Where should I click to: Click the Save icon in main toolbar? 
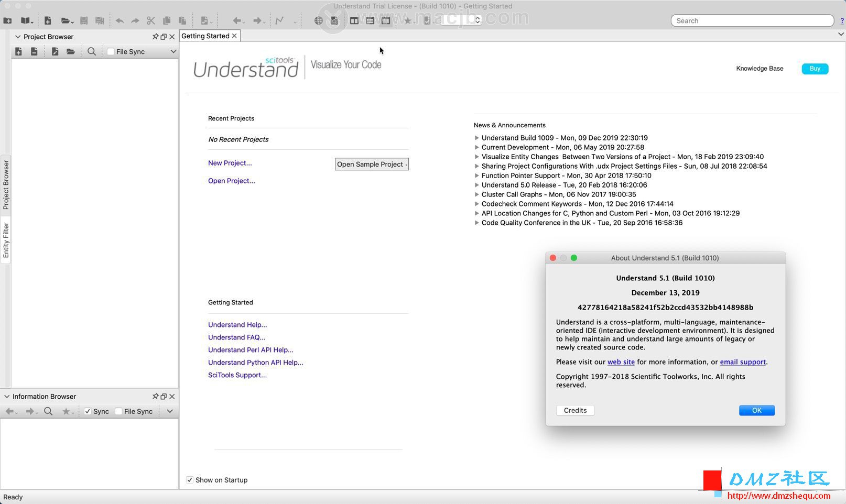84,21
